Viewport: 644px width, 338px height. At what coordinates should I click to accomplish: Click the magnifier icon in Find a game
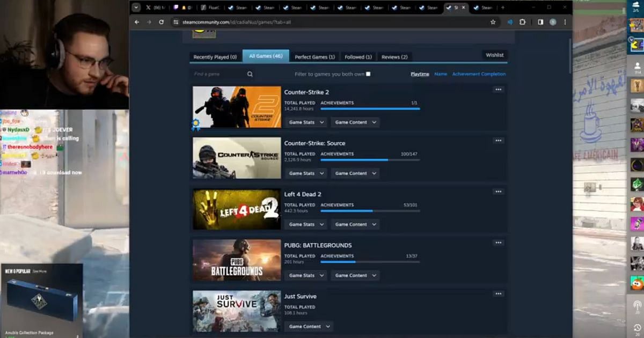tap(250, 74)
